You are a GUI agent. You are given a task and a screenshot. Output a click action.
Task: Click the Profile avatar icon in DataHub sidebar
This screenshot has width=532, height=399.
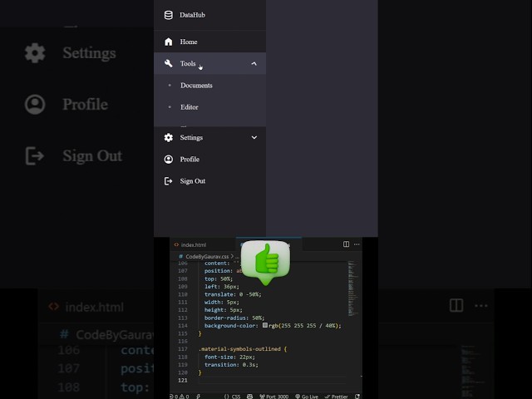(168, 159)
